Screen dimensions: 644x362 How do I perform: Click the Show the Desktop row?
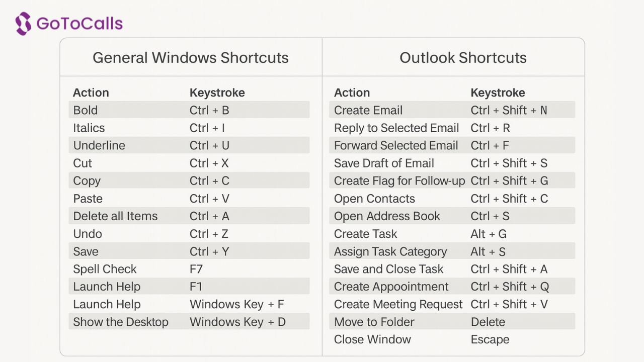(x=189, y=322)
